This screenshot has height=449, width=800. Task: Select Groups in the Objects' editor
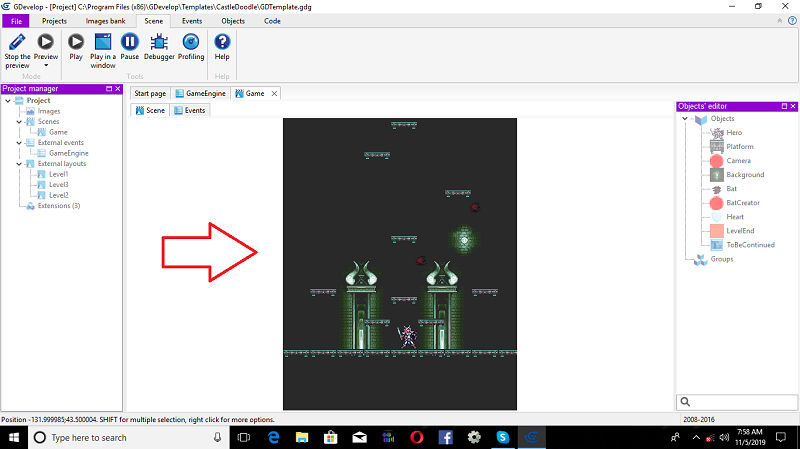click(x=721, y=259)
